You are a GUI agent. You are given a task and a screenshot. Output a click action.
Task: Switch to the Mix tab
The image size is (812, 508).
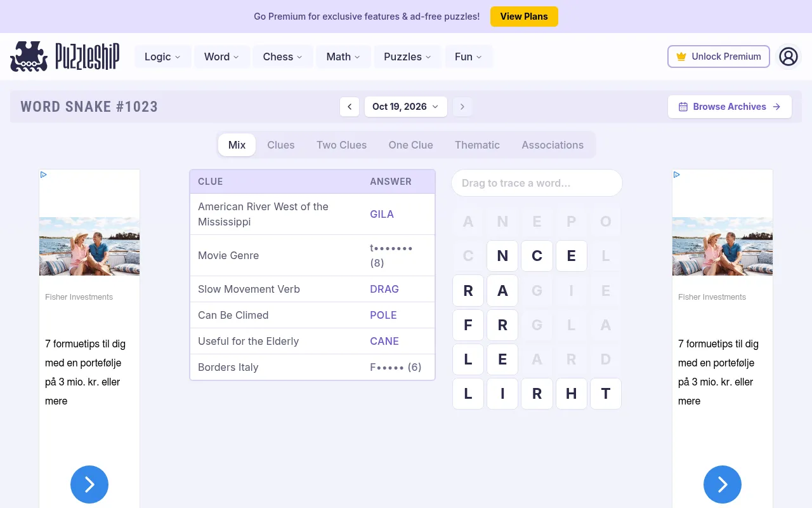coord(237,145)
